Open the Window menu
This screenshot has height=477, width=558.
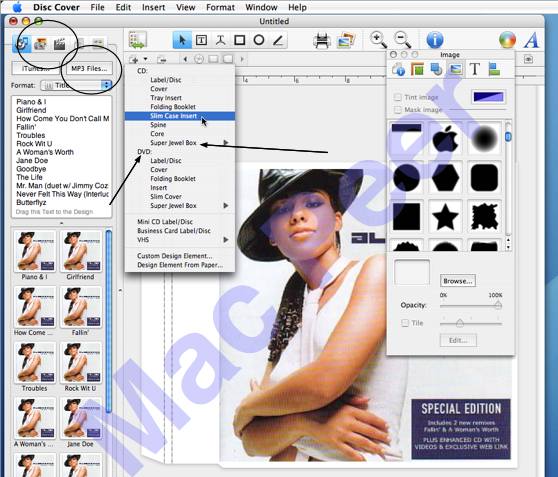coord(261,7)
